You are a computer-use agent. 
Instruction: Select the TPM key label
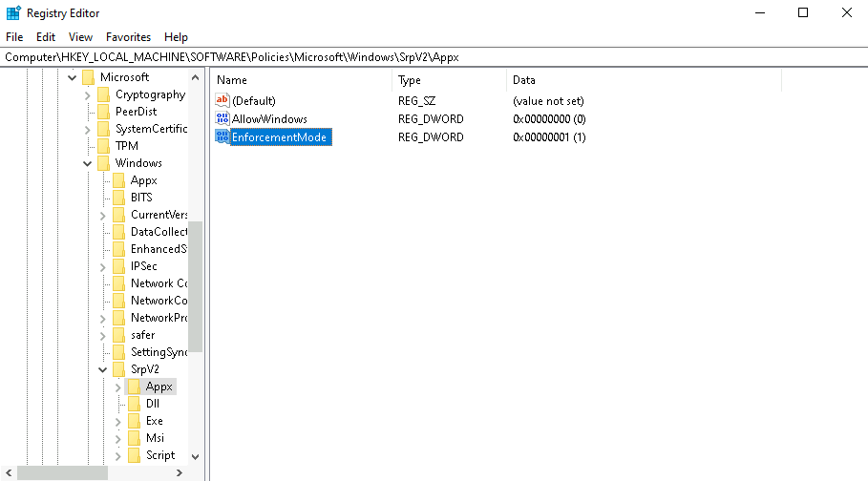point(127,146)
